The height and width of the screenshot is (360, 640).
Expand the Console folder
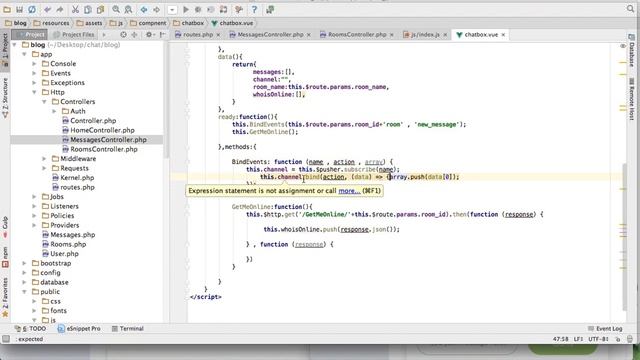coord(34,64)
